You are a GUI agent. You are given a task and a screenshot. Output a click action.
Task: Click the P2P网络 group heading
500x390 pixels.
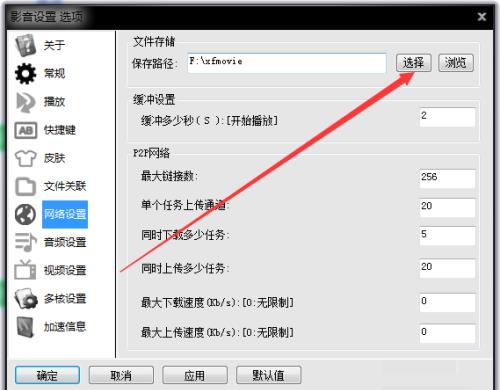pyautogui.click(x=152, y=153)
